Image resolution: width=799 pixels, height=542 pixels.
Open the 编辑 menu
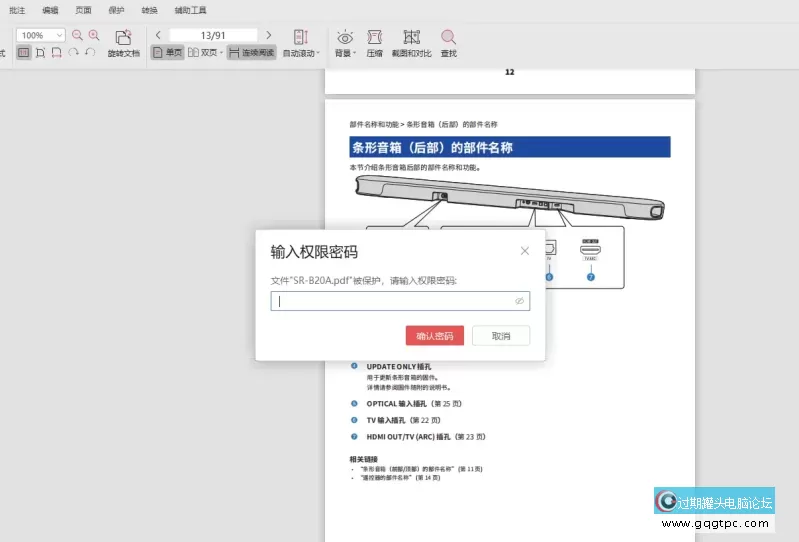click(50, 10)
